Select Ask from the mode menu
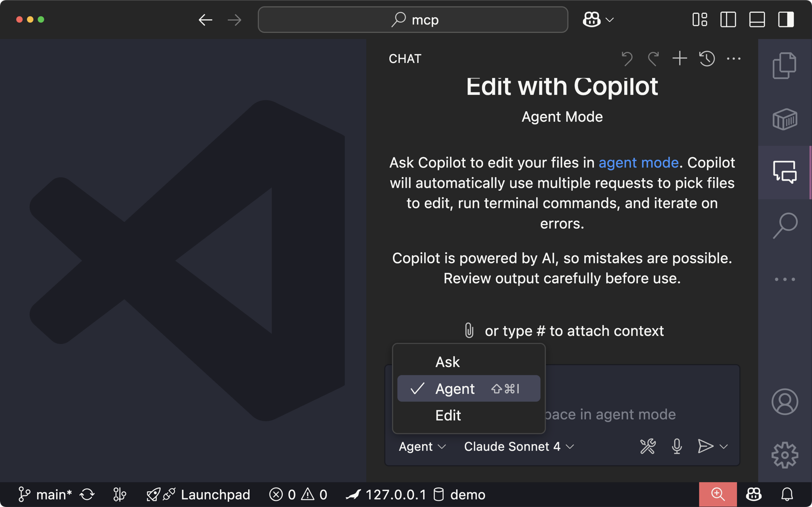This screenshot has height=507, width=812. pyautogui.click(x=447, y=361)
